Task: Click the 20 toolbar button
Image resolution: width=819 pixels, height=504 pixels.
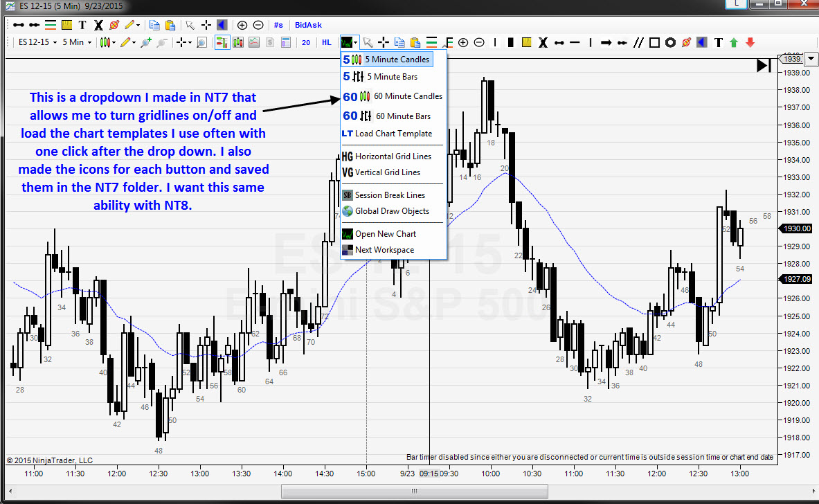Action: (x=305, y=43)
